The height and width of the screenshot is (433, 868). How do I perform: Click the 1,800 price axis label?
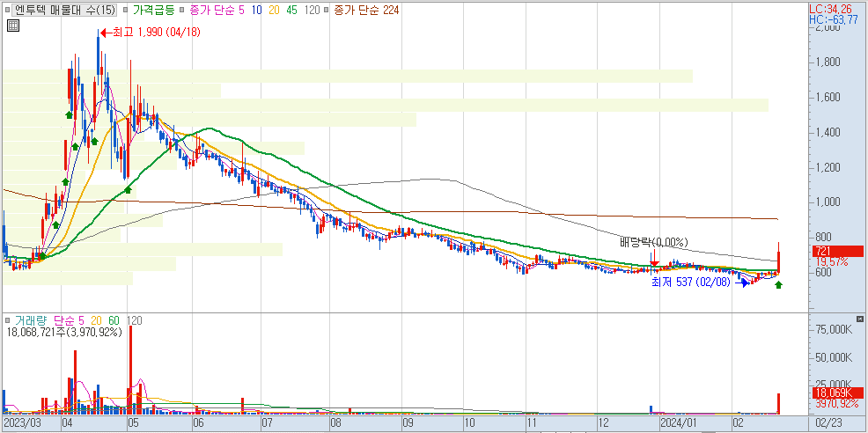[x=828, y=62]
